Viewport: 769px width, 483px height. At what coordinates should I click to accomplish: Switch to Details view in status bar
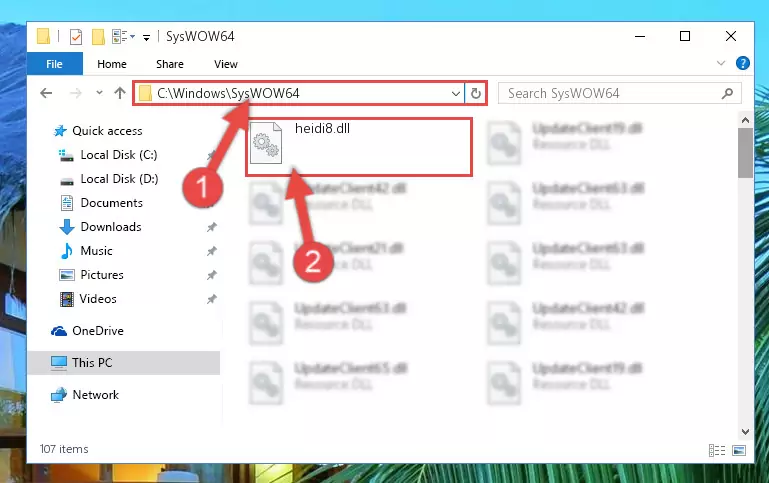pos(717,450)
